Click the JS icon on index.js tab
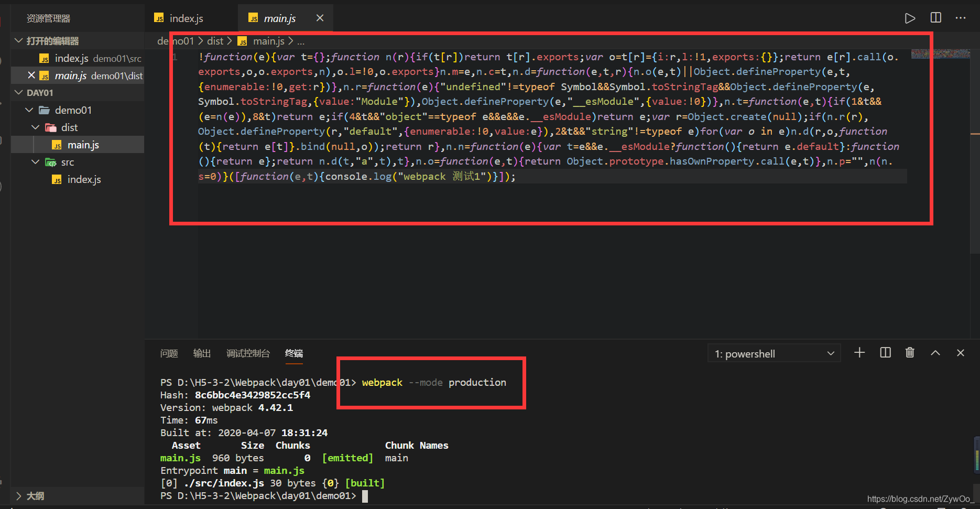The width and height of the screenshot is (980, 509). 159,18
